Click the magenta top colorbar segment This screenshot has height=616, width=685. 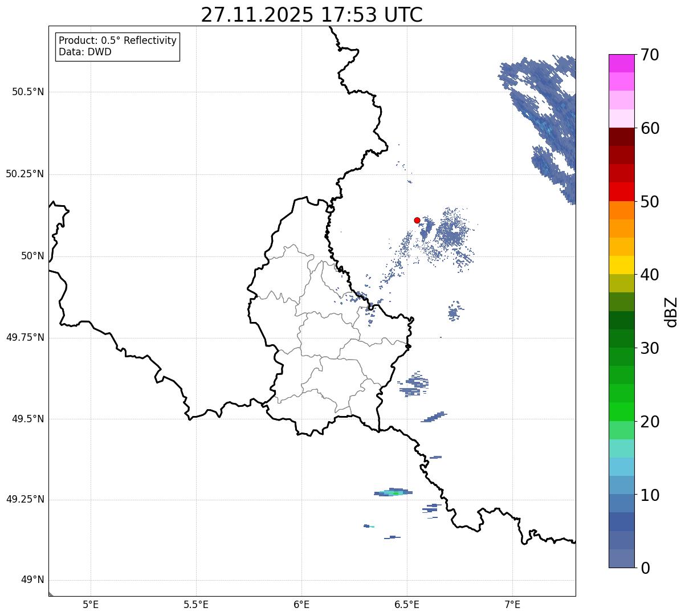pos(622,63)
